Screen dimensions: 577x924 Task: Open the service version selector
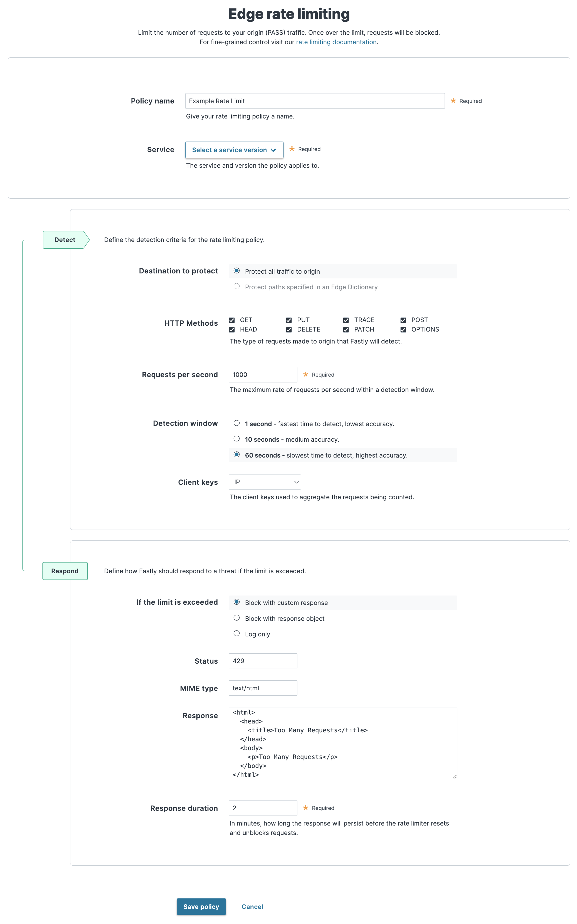pyautogui.click(x=234, y=150)
